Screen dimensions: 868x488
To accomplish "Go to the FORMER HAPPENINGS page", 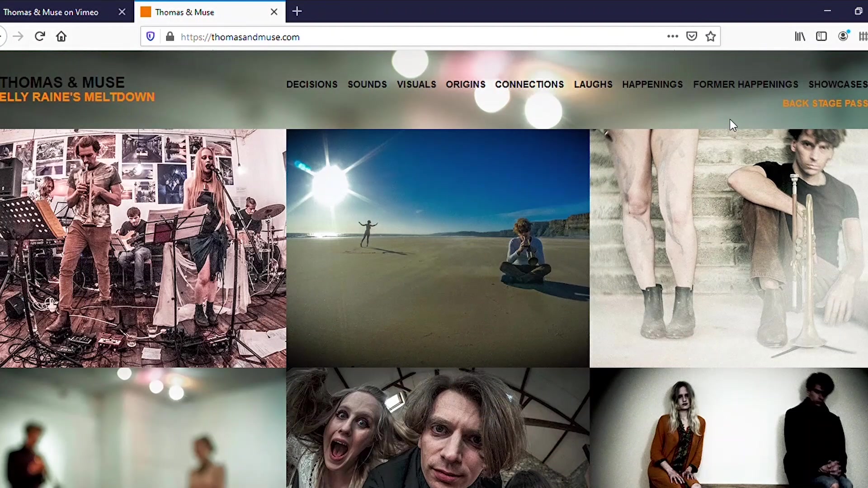I will [x=745, y=84].
